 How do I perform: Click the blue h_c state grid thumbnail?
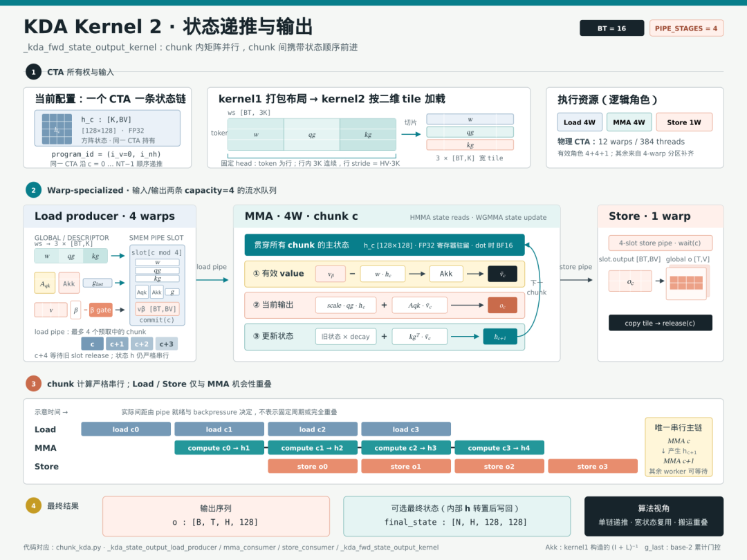(57, 129)
